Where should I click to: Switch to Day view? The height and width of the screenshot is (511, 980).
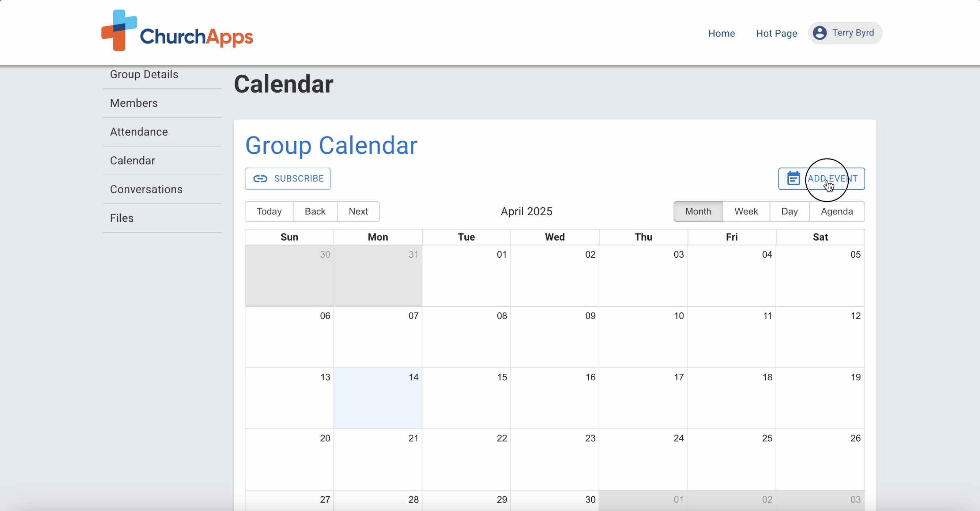789,211
